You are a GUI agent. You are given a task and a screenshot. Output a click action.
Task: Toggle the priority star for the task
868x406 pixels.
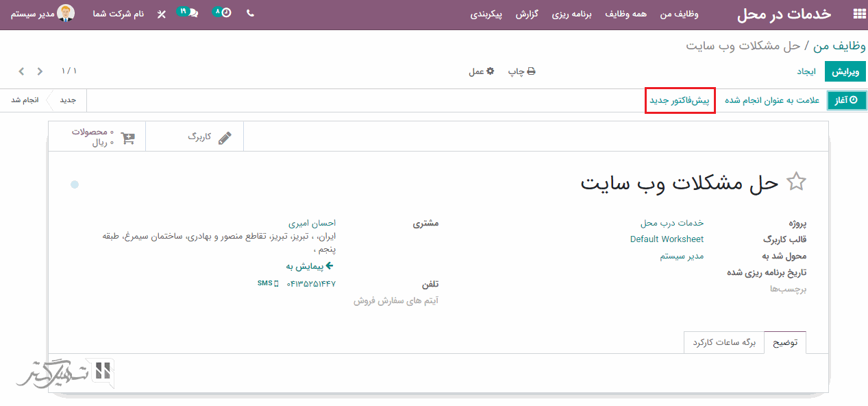(796, 182)
